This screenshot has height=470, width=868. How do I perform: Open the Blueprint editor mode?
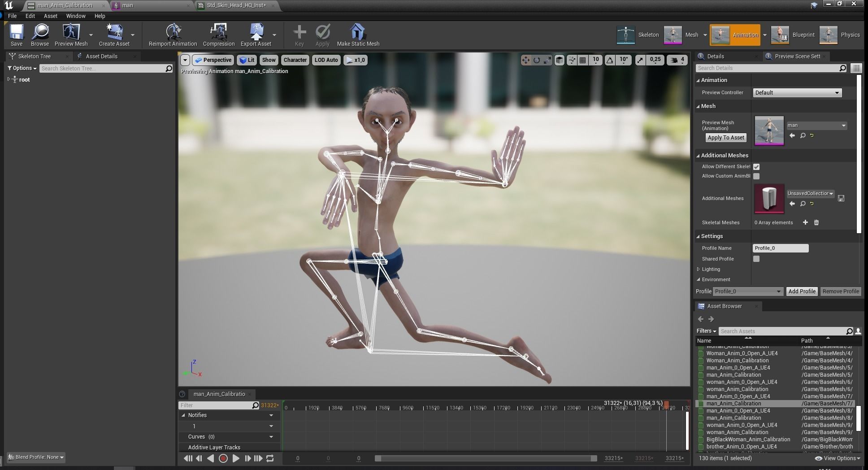point(793,35)
